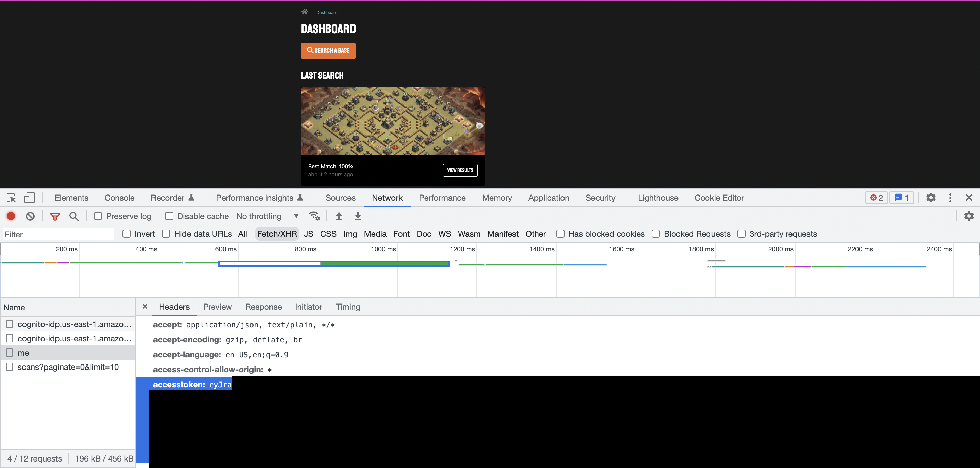Toggle the Invert filter checkbox

tap(127, 234)
